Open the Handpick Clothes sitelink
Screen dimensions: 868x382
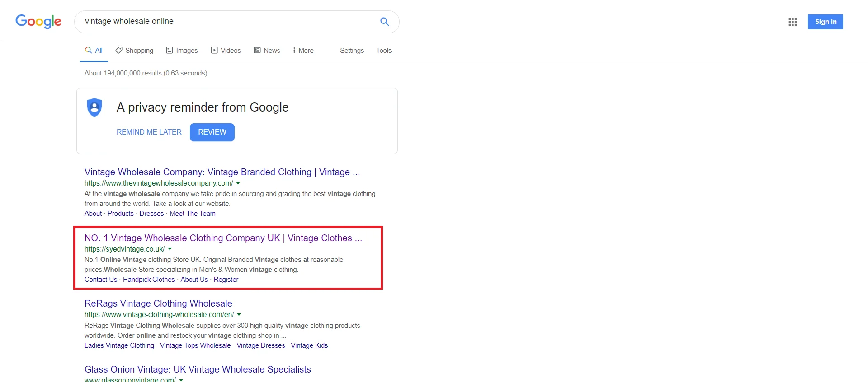149,280
